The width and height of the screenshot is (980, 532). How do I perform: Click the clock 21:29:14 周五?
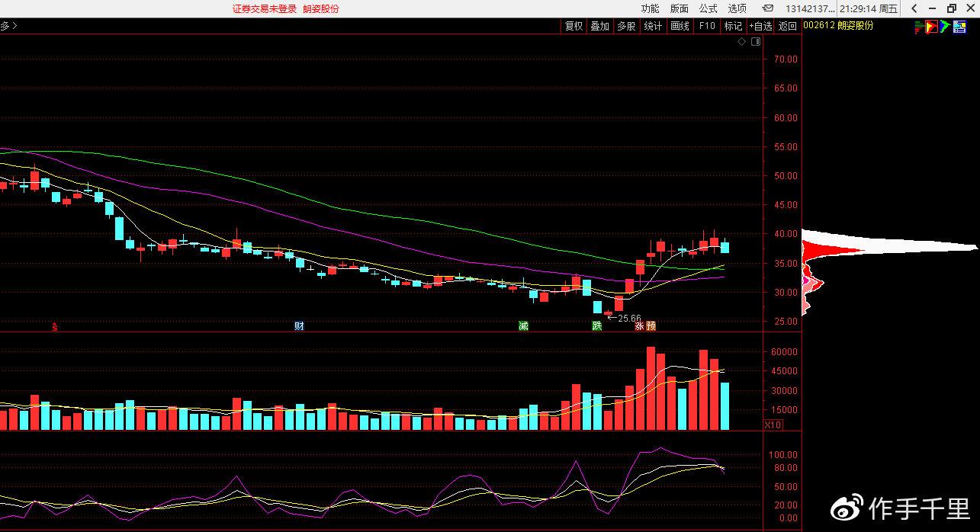pyautogui.click(x=869, y=8)
